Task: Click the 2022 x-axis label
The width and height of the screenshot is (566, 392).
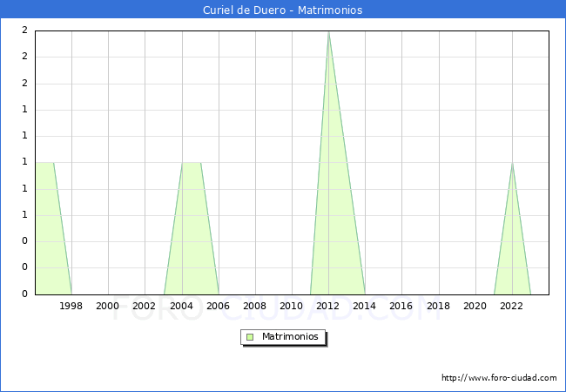Action: click(x=511, y=306)
